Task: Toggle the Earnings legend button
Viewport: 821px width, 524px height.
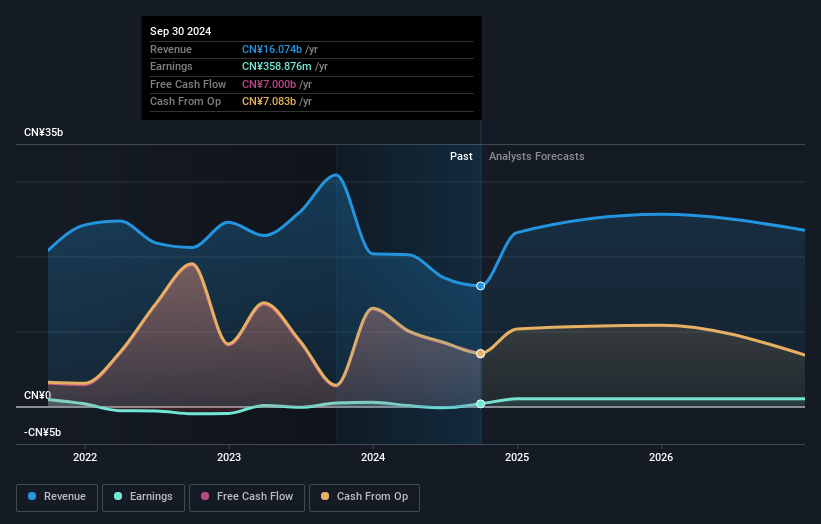Action: coord(143,497)
